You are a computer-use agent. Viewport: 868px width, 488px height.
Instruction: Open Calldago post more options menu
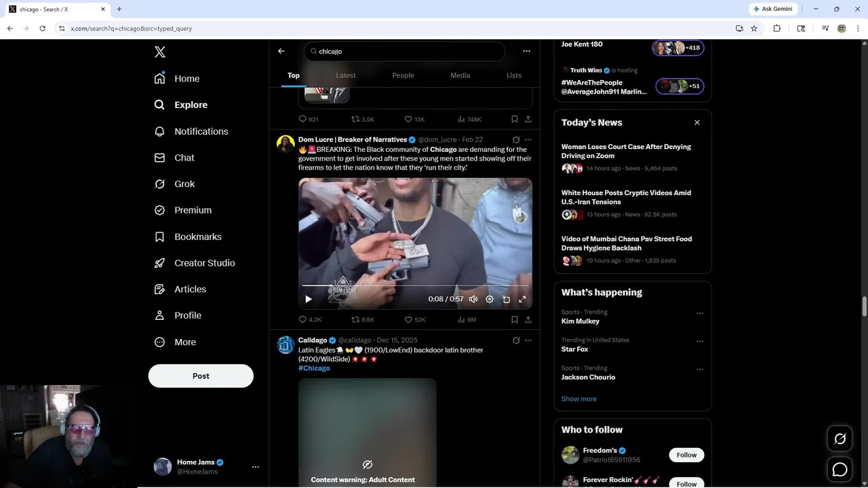(528, 340)
